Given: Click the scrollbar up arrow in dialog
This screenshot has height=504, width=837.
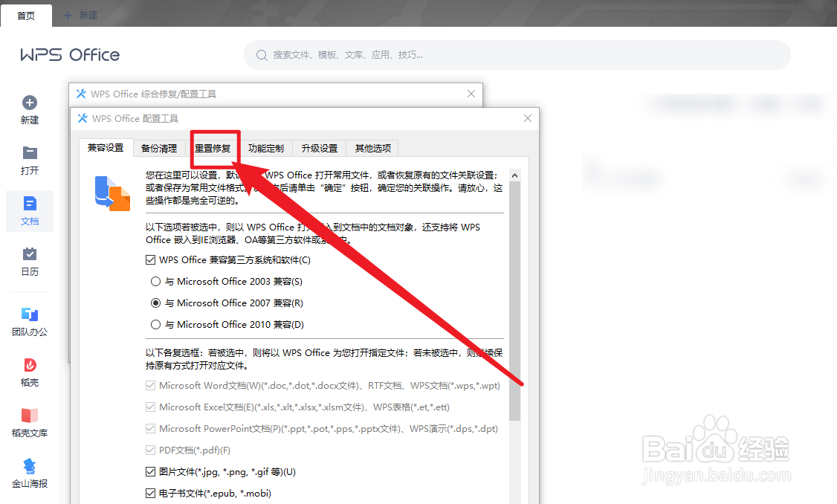Looking at the screenshot, I should tap(514, 175).
